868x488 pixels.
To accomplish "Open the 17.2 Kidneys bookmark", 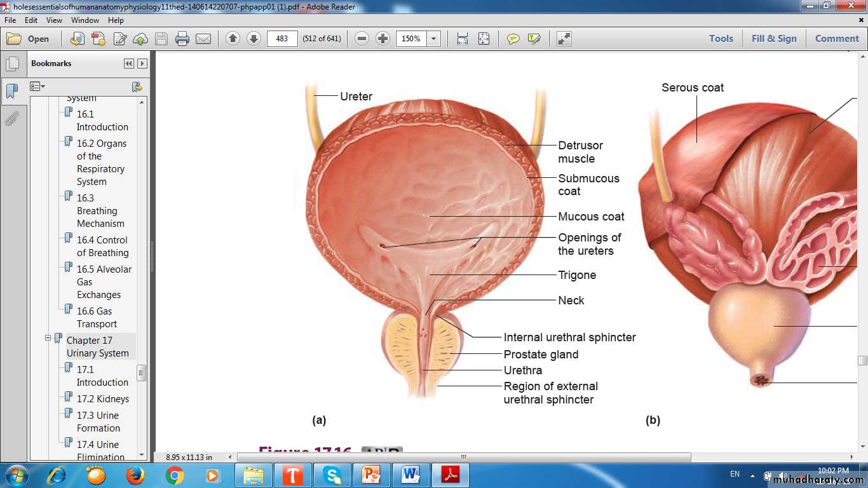I will point(103,399).
